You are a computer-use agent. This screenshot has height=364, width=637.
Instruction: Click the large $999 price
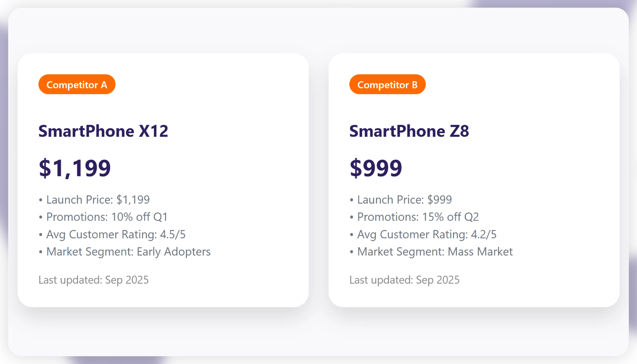tap(376, 168)
